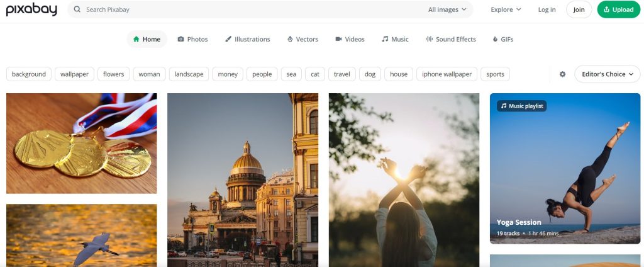The width and height of the screenshot is (644, 267).
Task: Open the All images dropdown
Action: [x=447, y=9]
